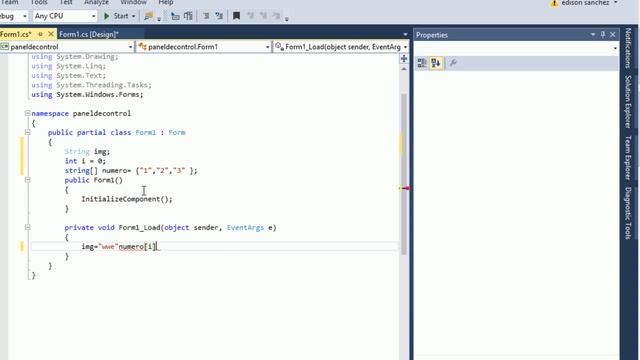Click the editor split window handle
The height and width of the screenshot is (360, 640).
coord(404,59)
